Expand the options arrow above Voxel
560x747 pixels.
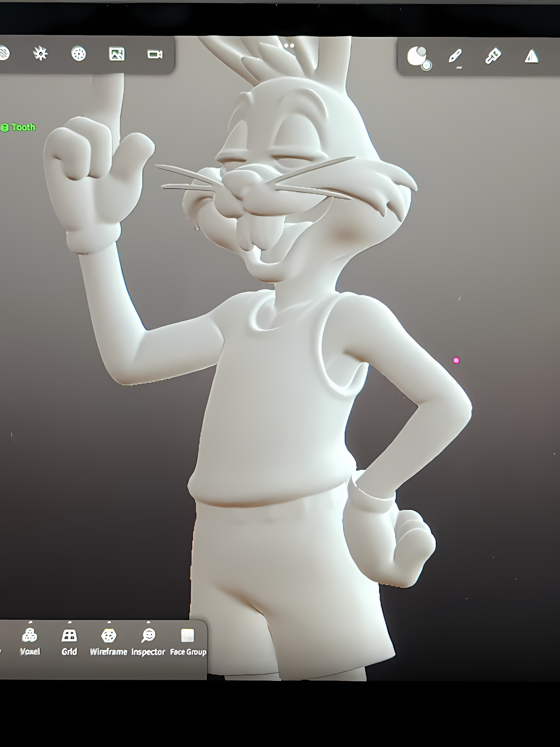pos(30,622)
